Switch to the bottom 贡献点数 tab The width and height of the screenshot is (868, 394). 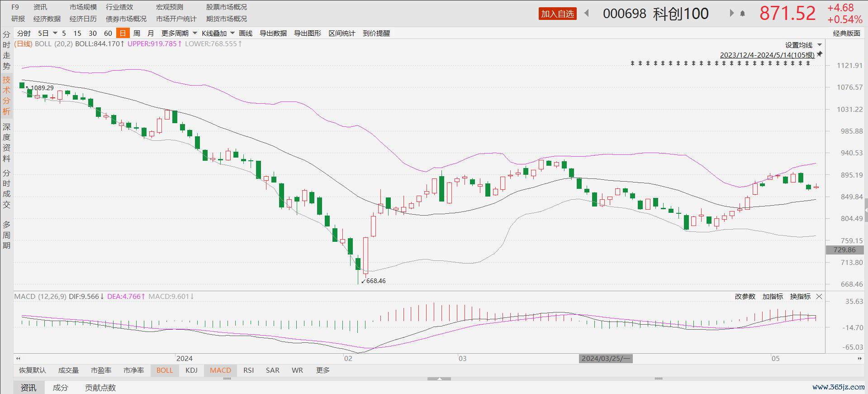click(100, 388)
